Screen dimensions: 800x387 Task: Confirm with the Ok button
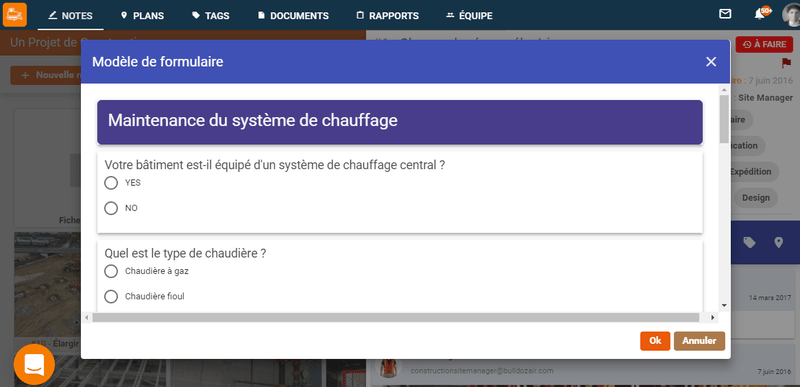(655, 341)
